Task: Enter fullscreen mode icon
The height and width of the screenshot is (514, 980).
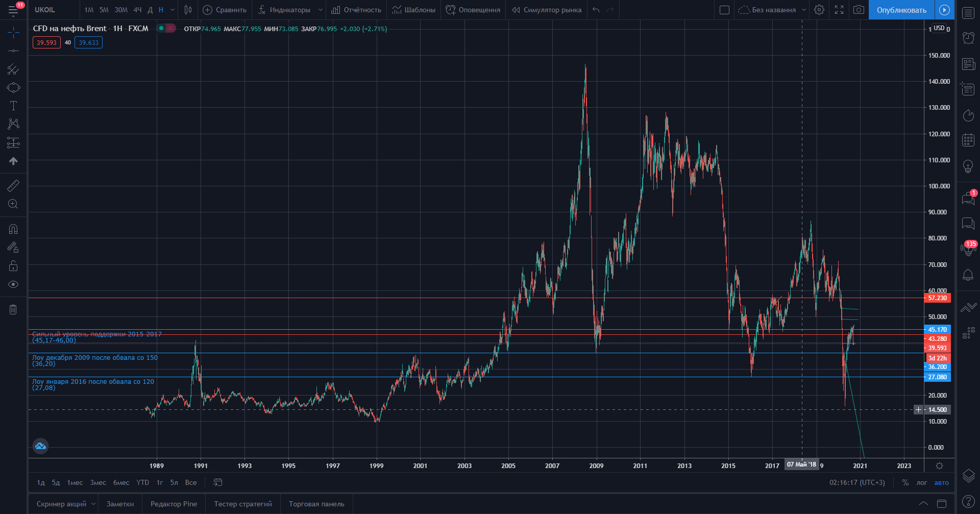Action: tap(839, 10)
